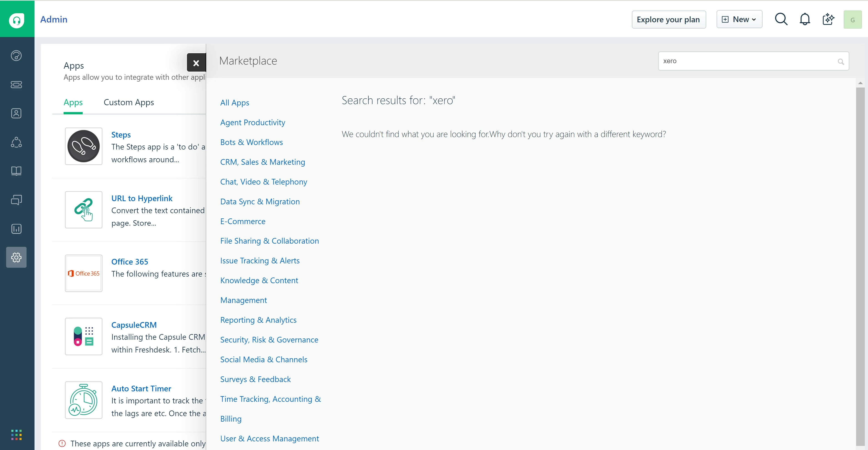The height and width of the screenshot is (450, 868).
Task: Click the 'Search results for: "xero"' heading
Action: click(x=398, y=100)
